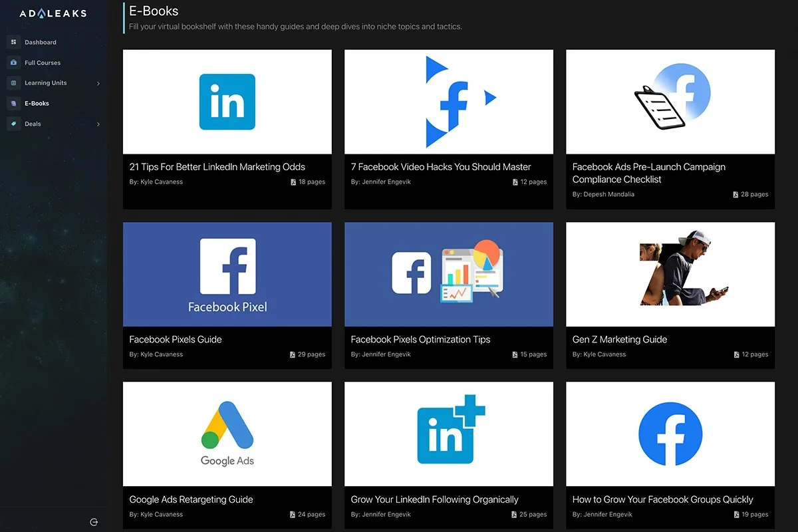Screen dimensions: 798x532
Task: Click PDF icon beside 29 pages
Action: (293, 354)
